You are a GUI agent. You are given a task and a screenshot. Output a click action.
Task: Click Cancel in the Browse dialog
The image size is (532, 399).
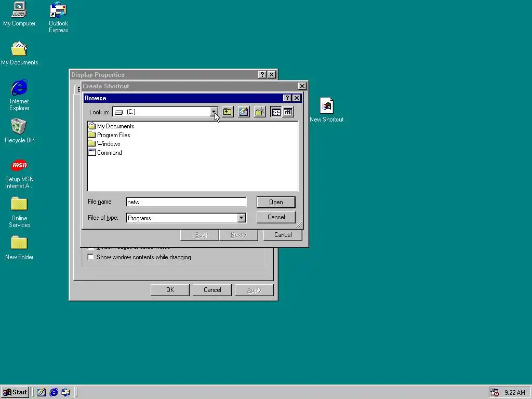tap(276, 217)
